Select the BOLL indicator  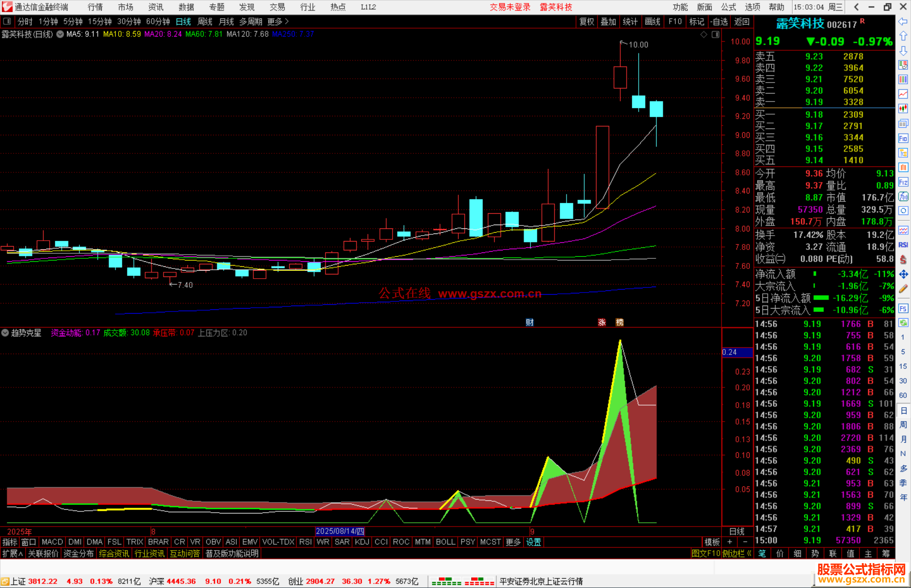pyautogui.click(x=446, y=542)
